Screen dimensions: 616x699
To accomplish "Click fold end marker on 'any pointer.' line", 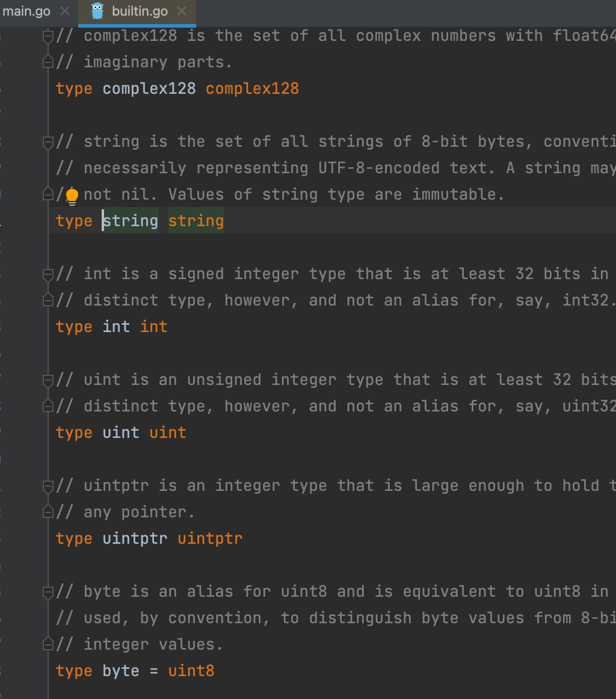I will (x=49, y=513).
